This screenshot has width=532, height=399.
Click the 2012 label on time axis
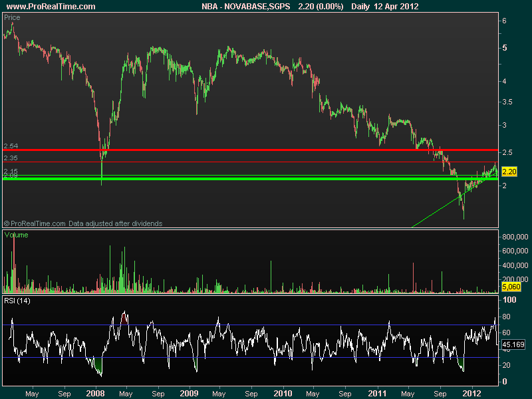472,393
